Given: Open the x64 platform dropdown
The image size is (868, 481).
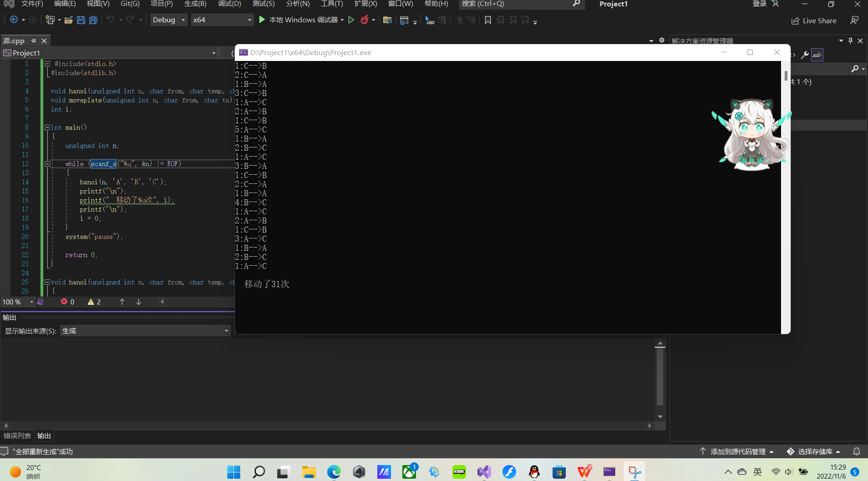Looking at the screenshot, I should (222, 20).
